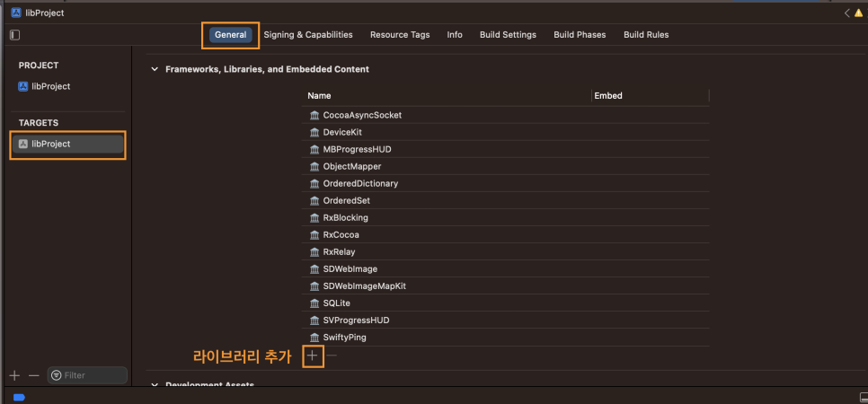The image size is (868, 404).
Task: Click the blue indicator in bottom bar
Action: [20, 398]
